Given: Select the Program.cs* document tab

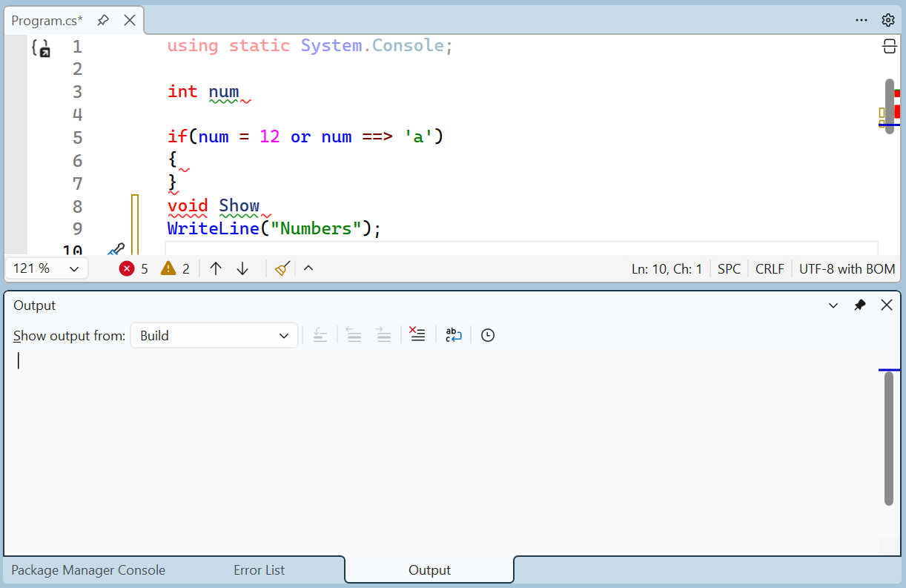Looking at the screenshot, I should point(47,20).
